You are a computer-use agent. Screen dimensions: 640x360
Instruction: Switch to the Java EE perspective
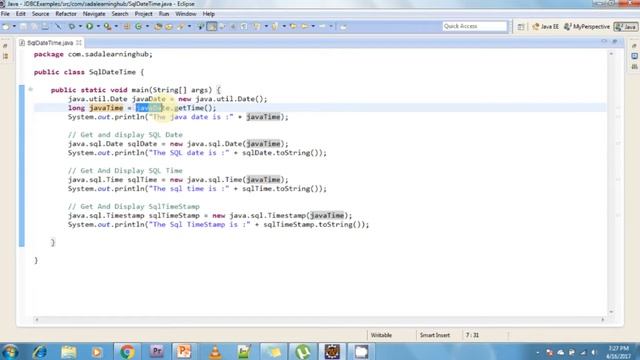click(546, 27)
